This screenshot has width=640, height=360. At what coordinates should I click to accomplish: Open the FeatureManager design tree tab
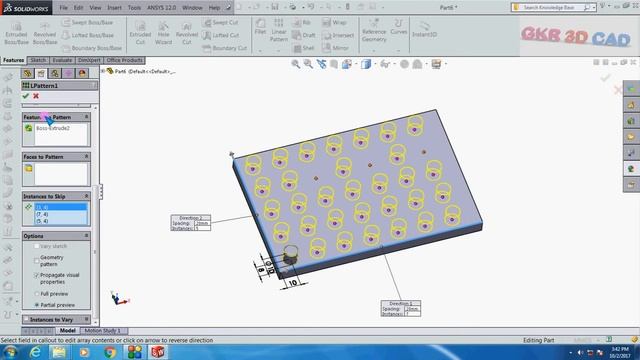tap(27, 73)
